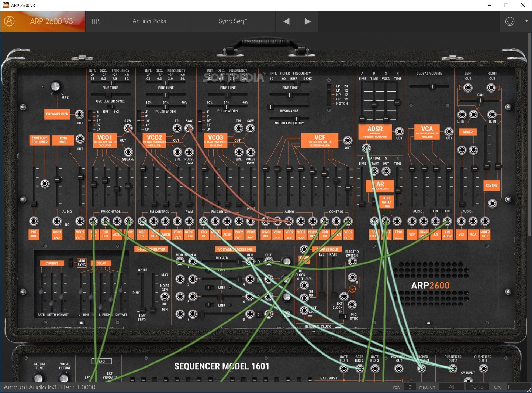This screenshot has width=532, height=393.
Task: Open the Arturia Picks preset bank
Action: tap(149, 21)
